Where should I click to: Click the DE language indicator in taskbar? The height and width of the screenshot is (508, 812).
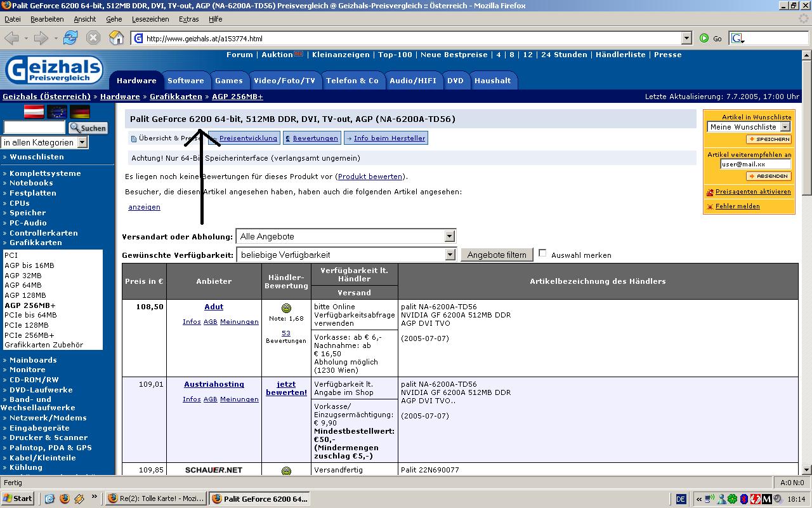coord(681,499)
